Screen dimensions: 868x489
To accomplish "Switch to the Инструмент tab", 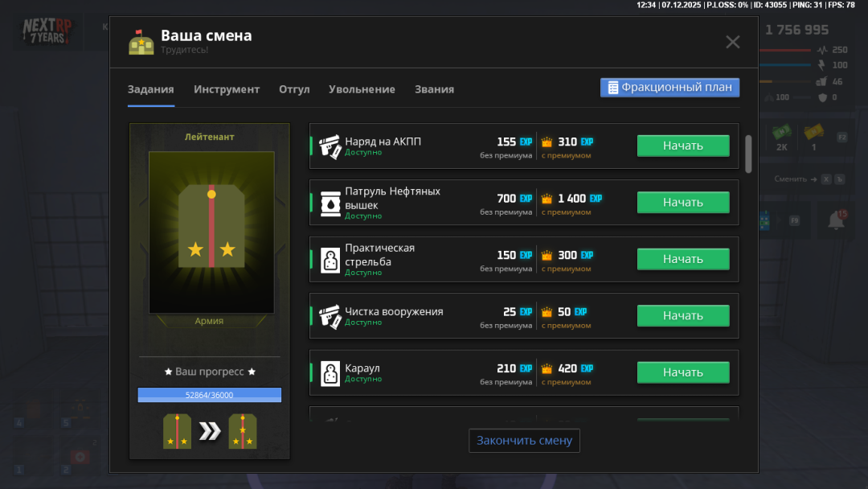I will 227,89.
